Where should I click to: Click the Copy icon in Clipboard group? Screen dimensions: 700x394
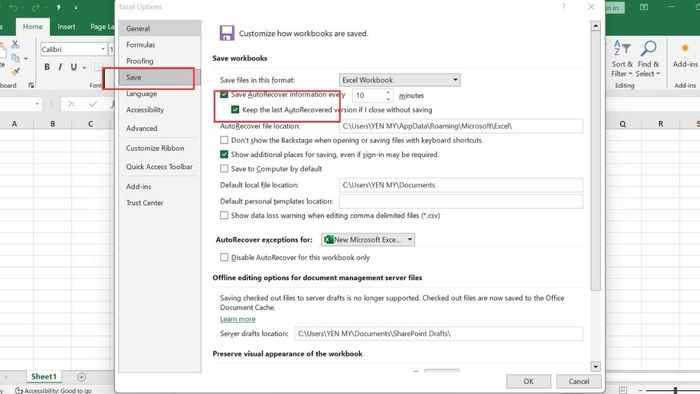pos(16,58)
